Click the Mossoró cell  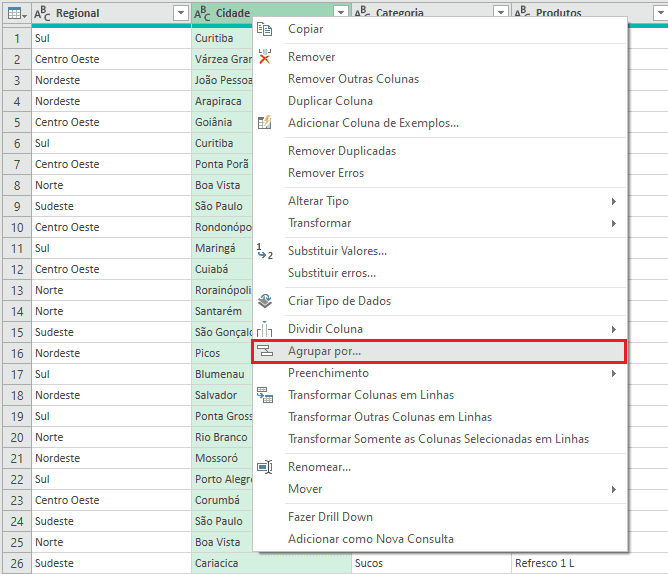coord(222,458)
